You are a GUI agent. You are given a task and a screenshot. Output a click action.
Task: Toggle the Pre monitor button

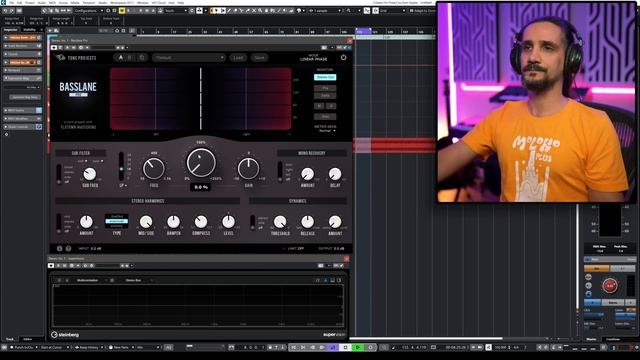325,88
